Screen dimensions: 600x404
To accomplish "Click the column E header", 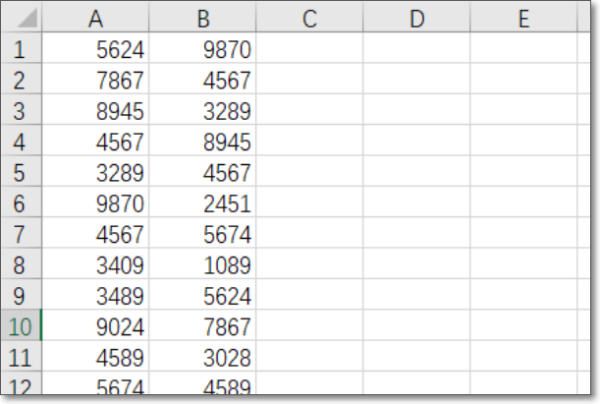I will (523, 20).
